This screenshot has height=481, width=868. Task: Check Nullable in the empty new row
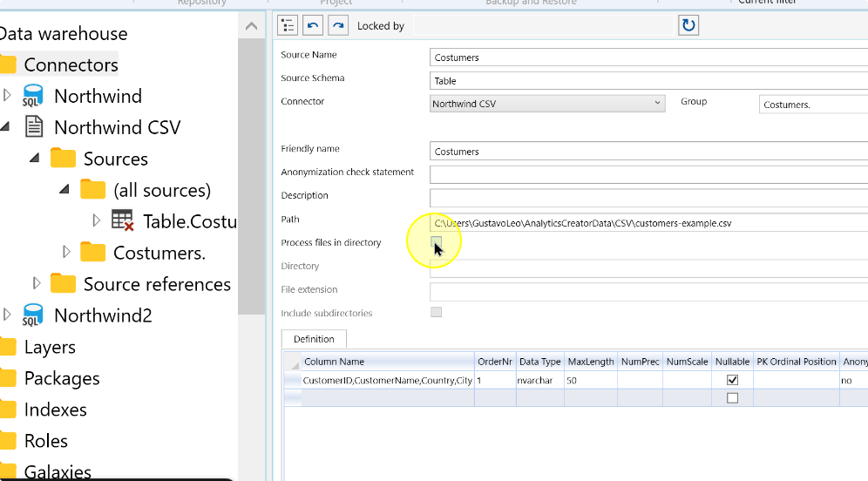pos(732,398)
